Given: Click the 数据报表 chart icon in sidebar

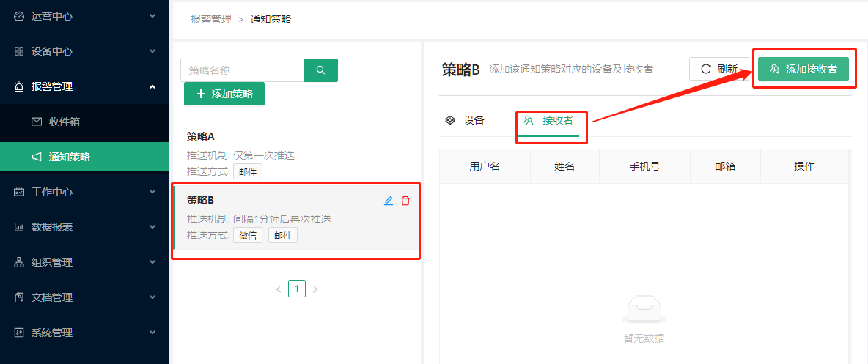Looking at the screenshot, I should (19, 227).
